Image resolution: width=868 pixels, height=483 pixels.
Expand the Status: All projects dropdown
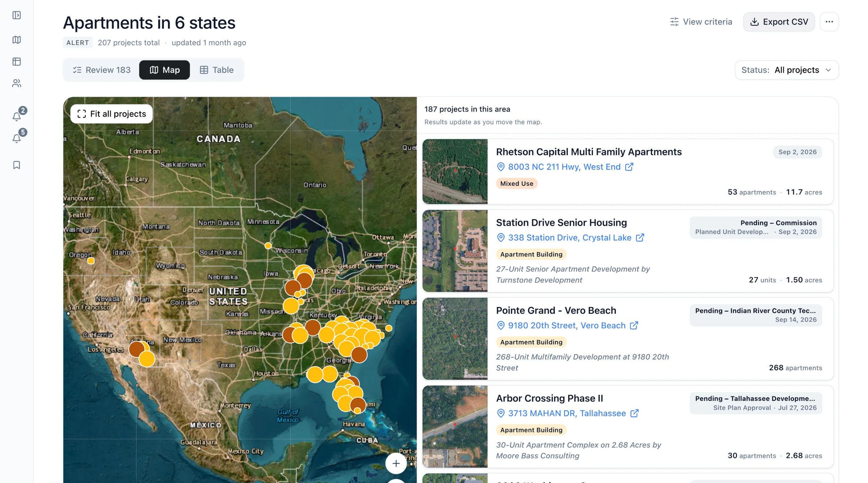[x=787, y=70]
